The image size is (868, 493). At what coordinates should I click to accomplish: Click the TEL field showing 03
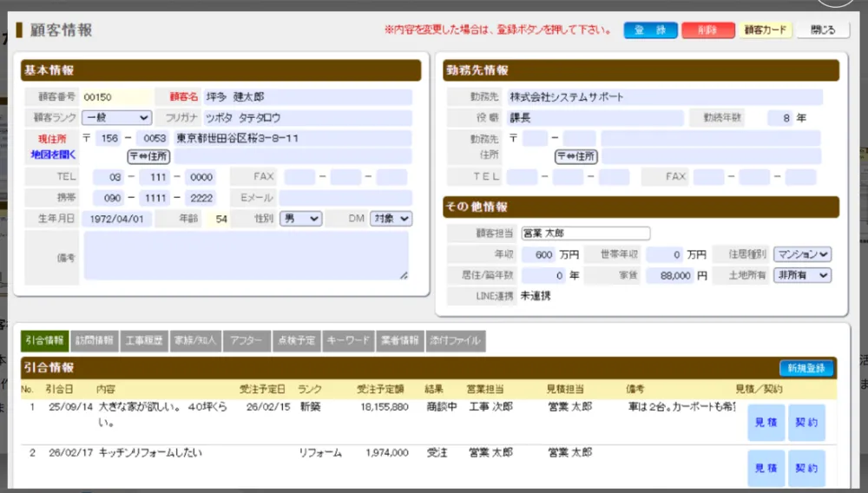[108, 177]
